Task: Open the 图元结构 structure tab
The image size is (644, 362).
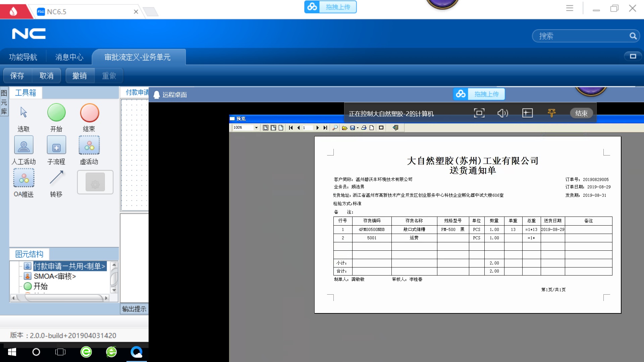Action: click(x=29, y=254)
